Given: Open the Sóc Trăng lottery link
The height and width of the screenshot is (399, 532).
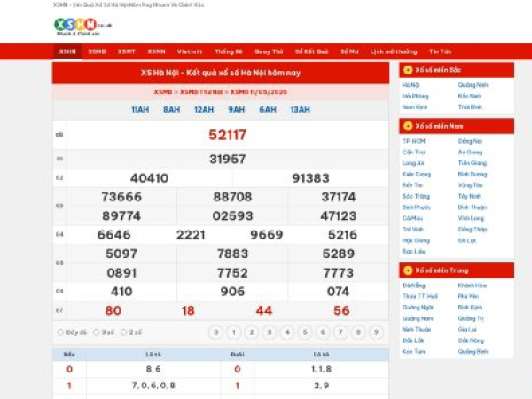Looking at the screenshot, I should tap(417, 197).
